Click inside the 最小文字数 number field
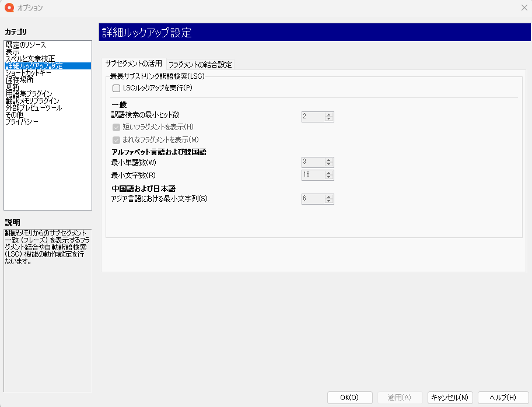Image resolution: width=532 pixels, height=407 pixels. (x=313, y=175)
